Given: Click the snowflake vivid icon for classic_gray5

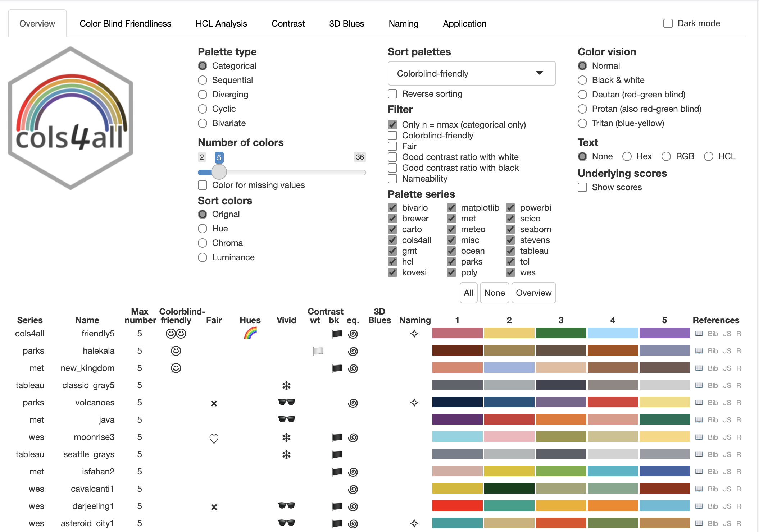Looking at the screenshot, I should (x=286, y=386).
